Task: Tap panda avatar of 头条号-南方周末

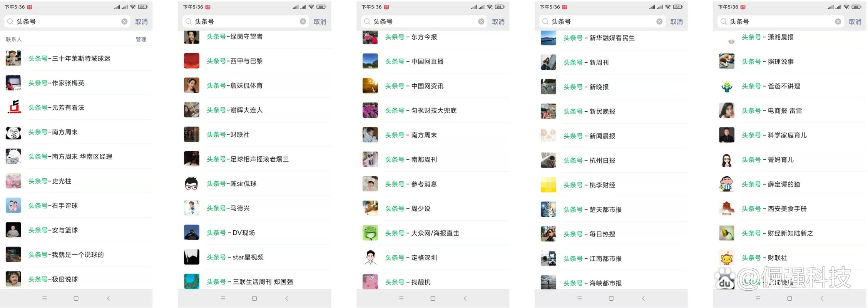Action: point(13,132)
